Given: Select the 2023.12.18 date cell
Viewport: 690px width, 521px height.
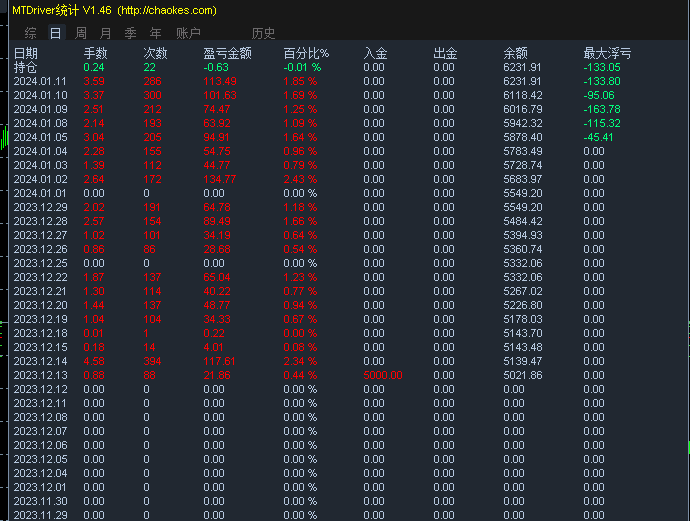Looking at the screenshot, I should [40, 334].
